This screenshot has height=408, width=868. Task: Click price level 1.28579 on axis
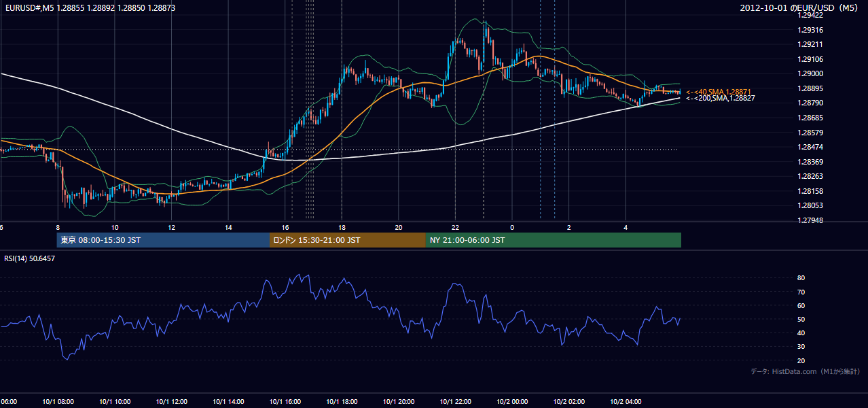click(810, 133)
